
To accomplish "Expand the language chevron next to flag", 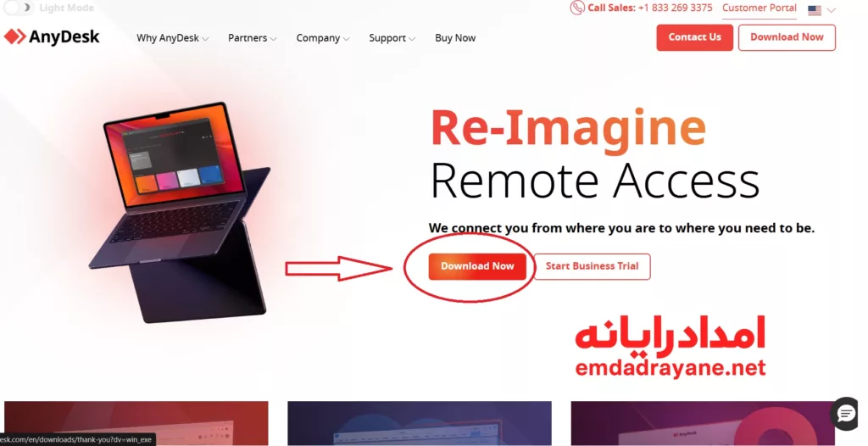I will click(831, 10).
